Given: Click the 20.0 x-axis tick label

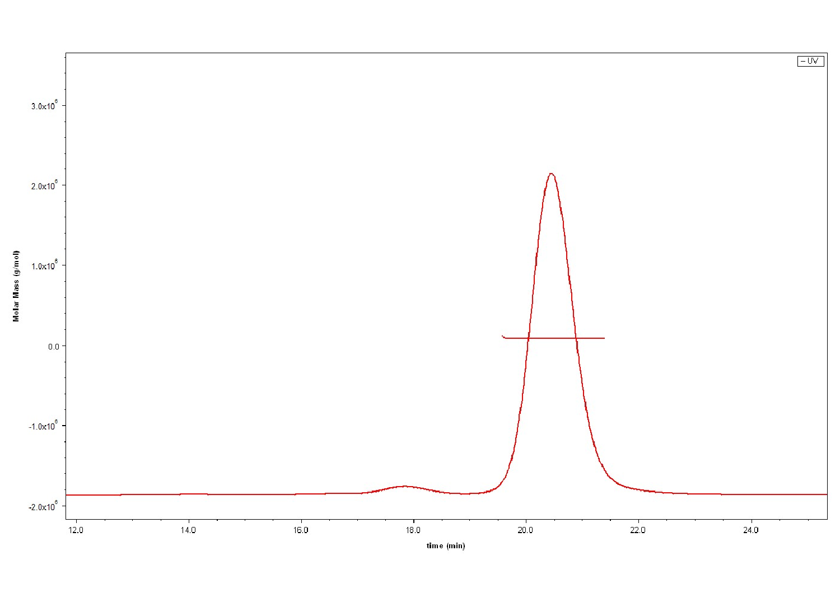Looking at the screenshot, I should point(525,530).
